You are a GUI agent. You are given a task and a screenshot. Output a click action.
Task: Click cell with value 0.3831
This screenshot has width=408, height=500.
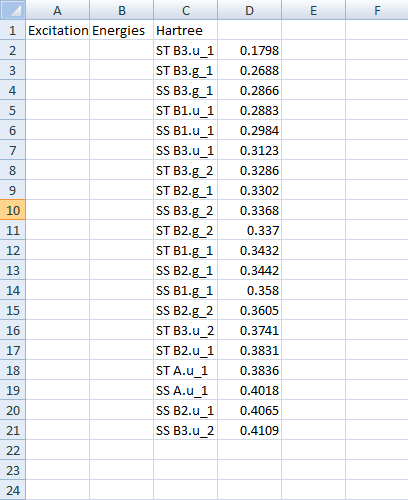pyautogui.click(x=249, y=350)
